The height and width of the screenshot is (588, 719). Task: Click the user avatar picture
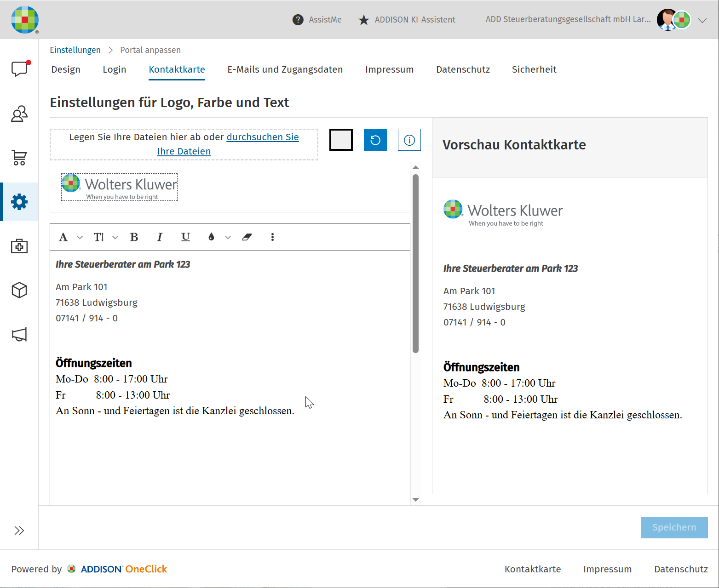tap(667, 20)
